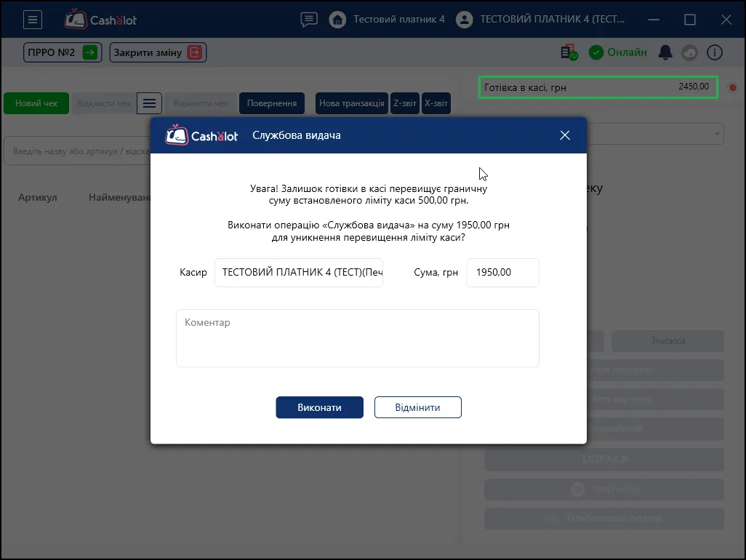Click the LIQPAY payment button

(604, 460)
